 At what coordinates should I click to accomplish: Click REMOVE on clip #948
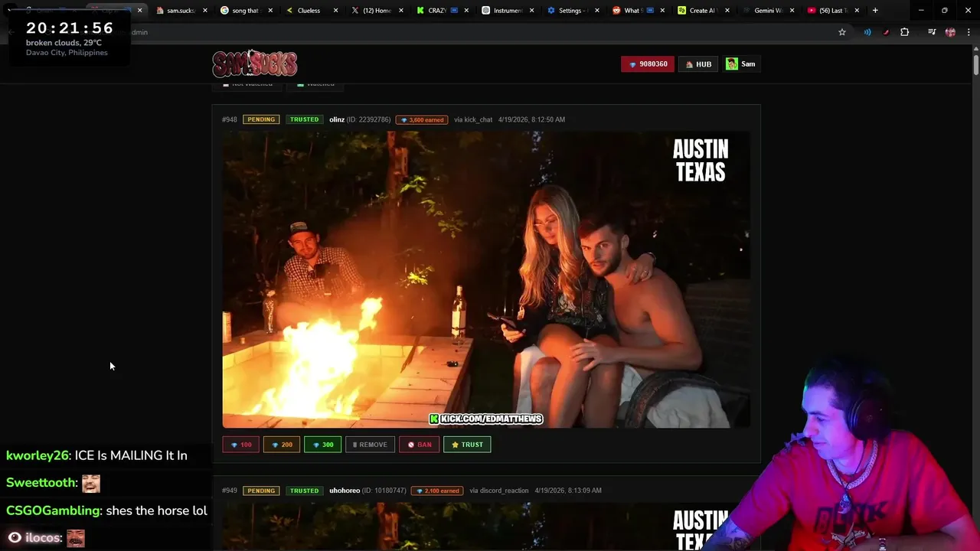[370, 445]
